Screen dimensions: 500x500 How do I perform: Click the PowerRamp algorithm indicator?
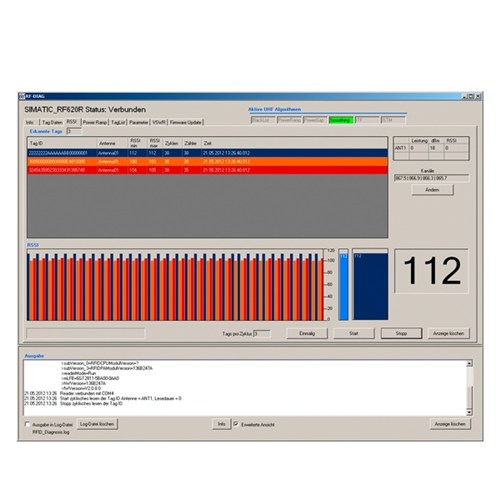(x=289, y=120)
